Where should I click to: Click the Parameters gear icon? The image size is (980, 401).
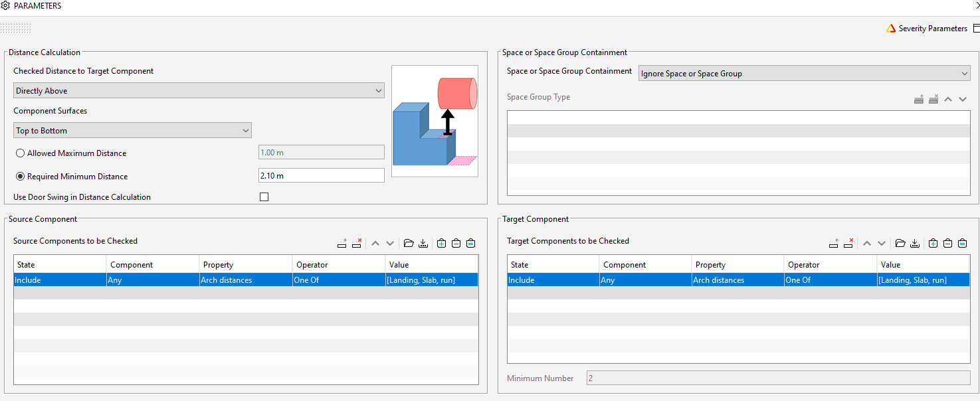coord(5,6)
